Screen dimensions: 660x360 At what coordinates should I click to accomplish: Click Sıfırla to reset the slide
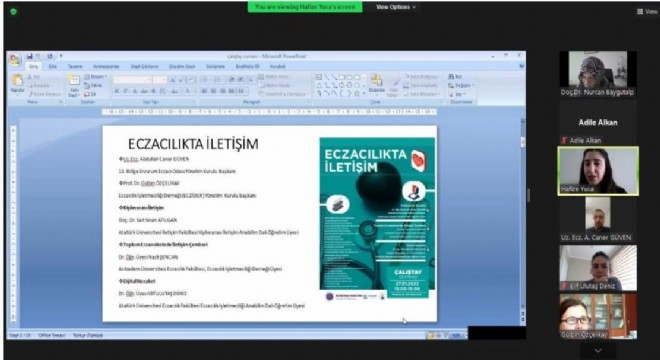pyautogui.click(x=94, y=85)
